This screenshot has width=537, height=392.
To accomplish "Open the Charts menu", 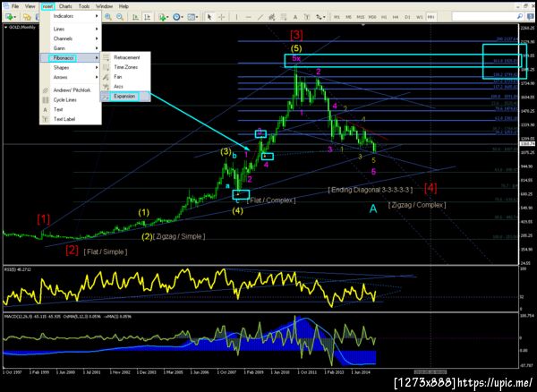I will click(x=65, y=6).
